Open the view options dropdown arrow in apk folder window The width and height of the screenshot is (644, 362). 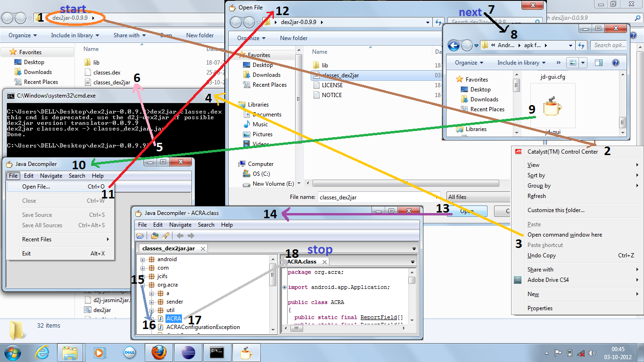click(x=583, y=63)
